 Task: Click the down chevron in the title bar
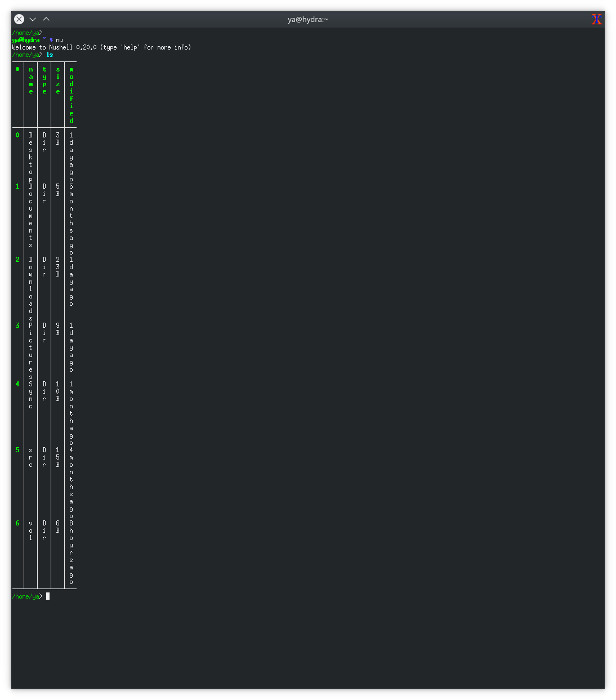point(32,19)
